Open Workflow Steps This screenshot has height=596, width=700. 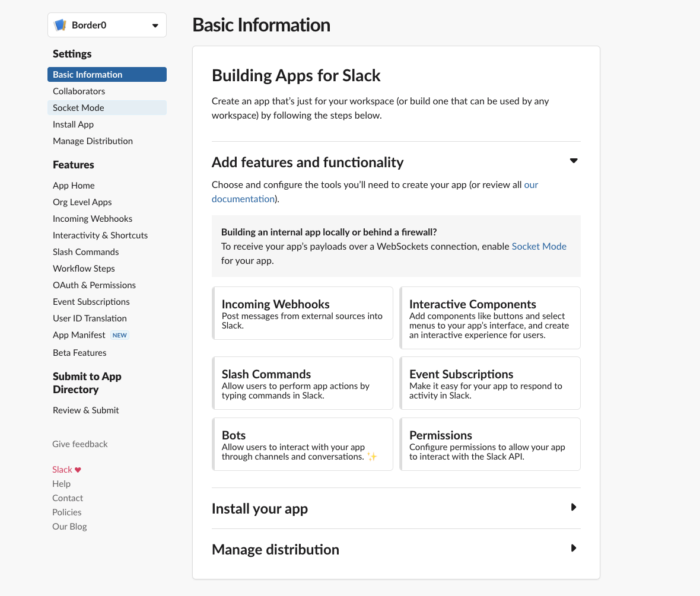(84, 268)
